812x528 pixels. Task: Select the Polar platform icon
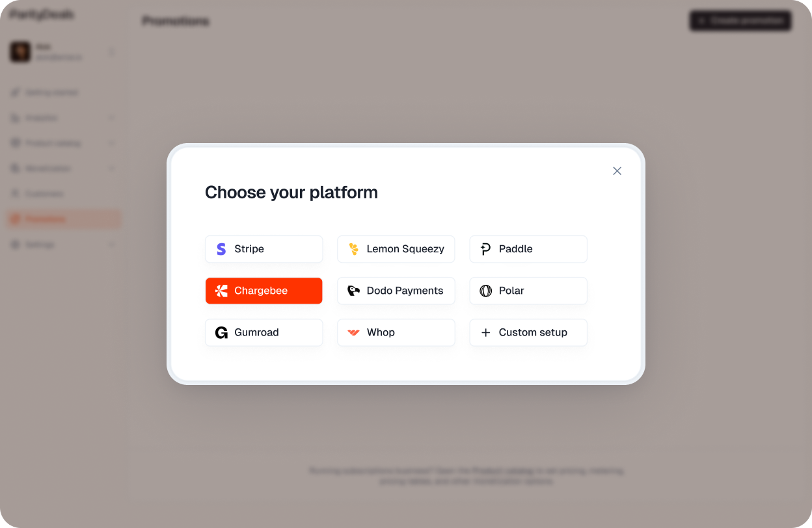(x=485, y=291)
